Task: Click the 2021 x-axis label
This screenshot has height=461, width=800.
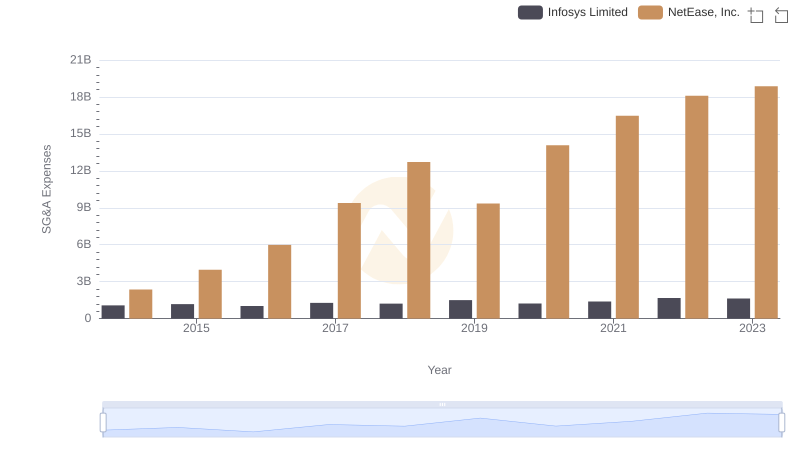Action: 613,328
